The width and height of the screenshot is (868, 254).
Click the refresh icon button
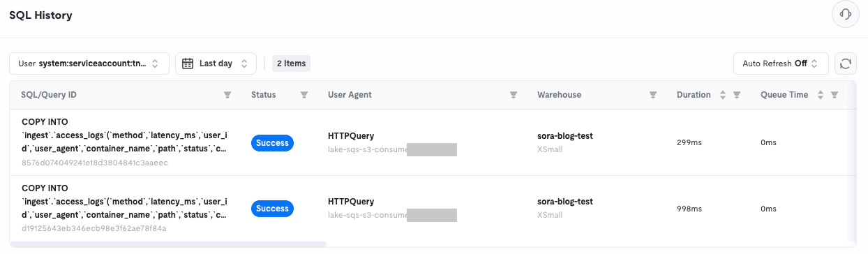(x=846, y=63)
